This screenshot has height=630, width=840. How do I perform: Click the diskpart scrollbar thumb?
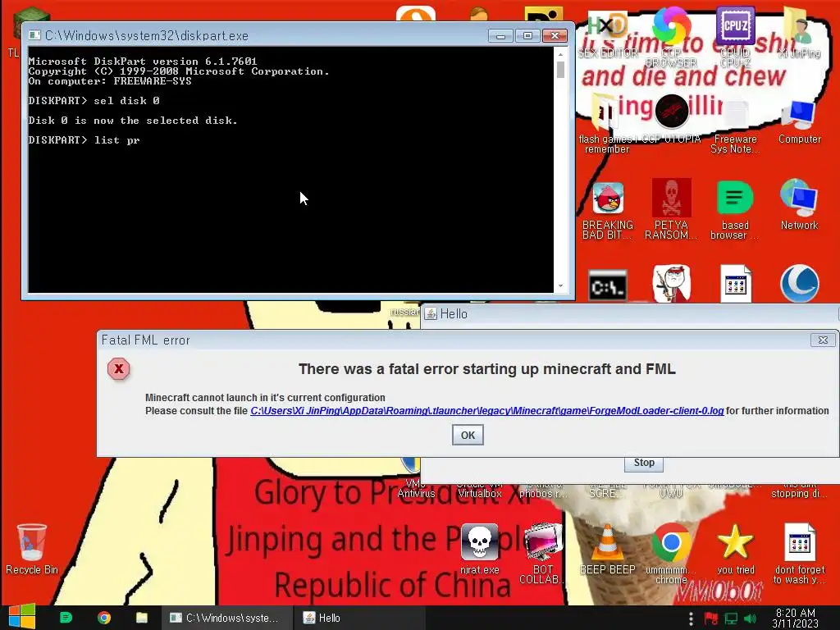coord(560,70)
